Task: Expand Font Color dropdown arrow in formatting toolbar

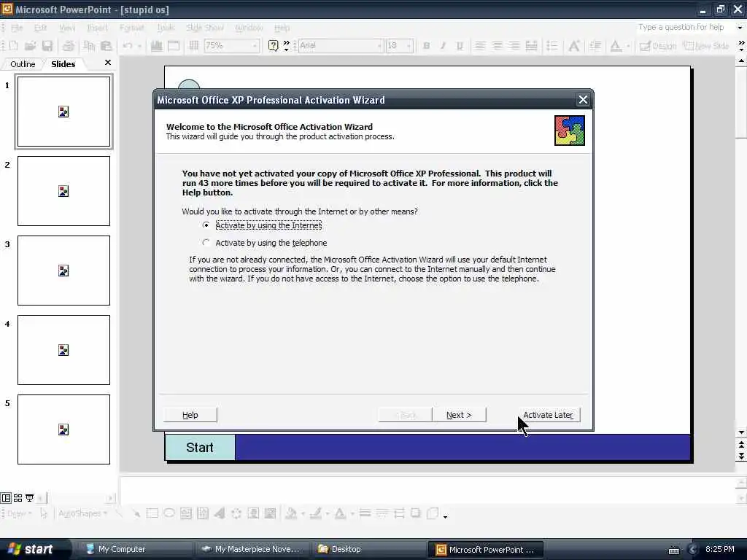Action: coord(628,46)
